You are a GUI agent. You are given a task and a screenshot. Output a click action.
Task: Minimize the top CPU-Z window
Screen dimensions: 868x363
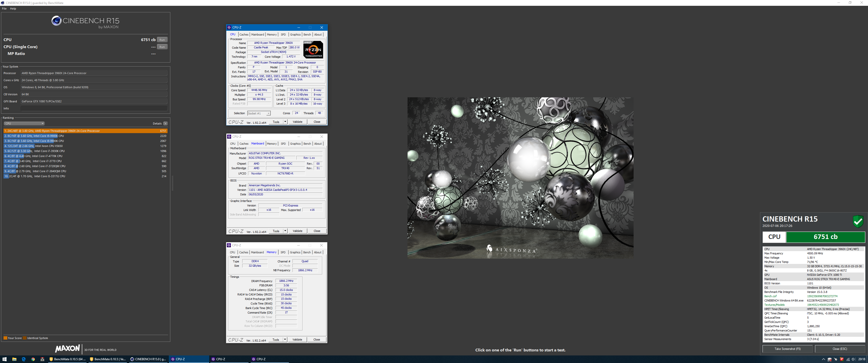click(299, 28)
